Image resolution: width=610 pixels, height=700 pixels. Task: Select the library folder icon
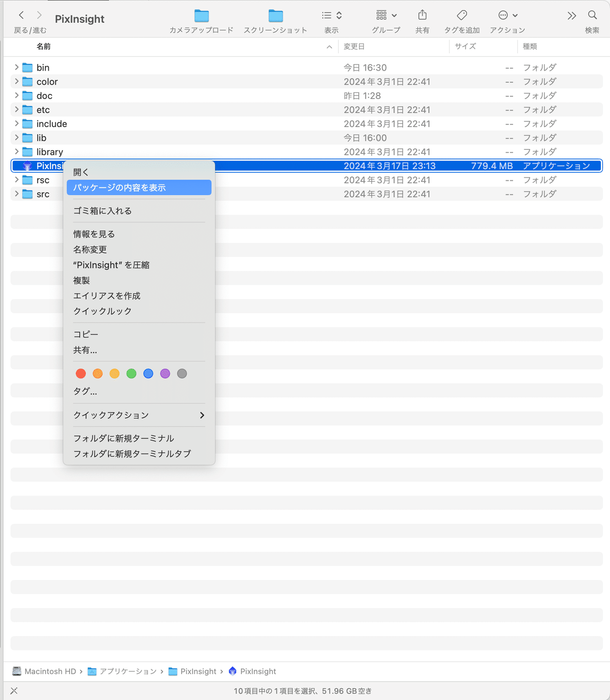tap(27, 152)
